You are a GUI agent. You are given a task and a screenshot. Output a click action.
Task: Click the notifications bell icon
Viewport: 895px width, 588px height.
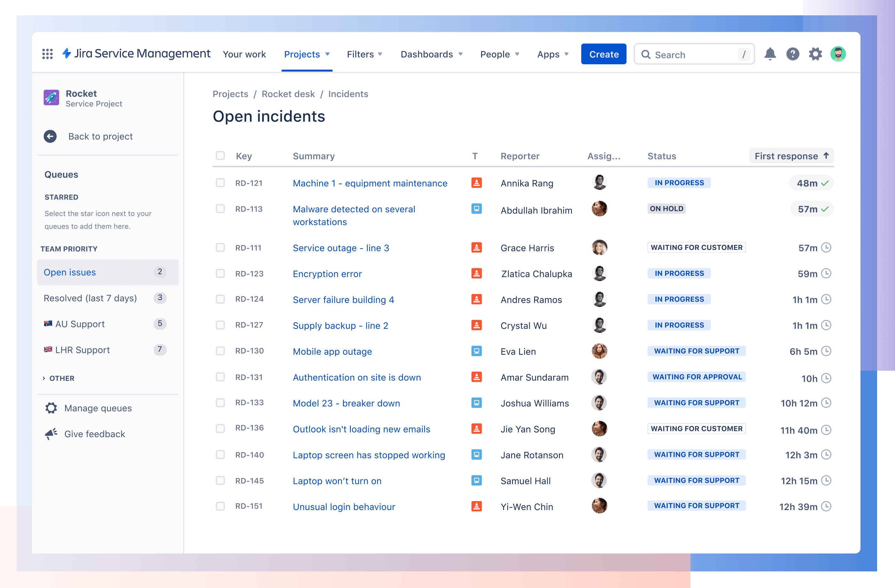click(x=770, y=54)
